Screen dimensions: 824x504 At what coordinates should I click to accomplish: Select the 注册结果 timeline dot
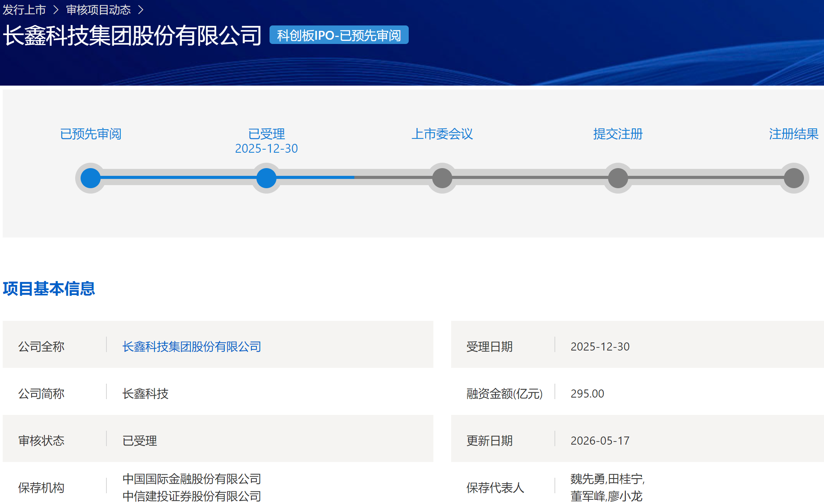pos(794,178)
